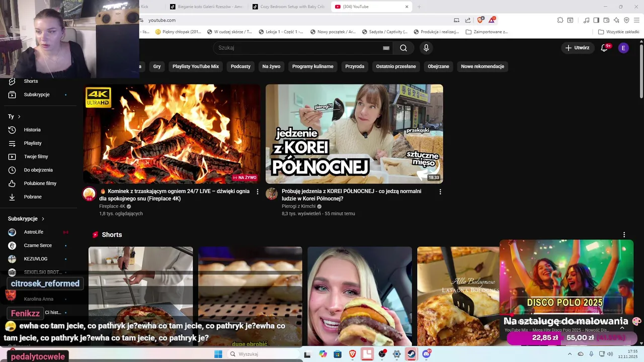Open Subskrypcje in the sidebar
The height and width of the screenshot is (362, 644).
coord(37,95)
